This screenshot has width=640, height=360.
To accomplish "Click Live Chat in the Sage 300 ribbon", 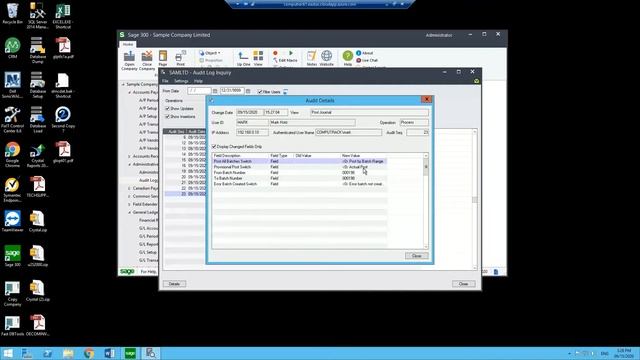I will 367,60.
